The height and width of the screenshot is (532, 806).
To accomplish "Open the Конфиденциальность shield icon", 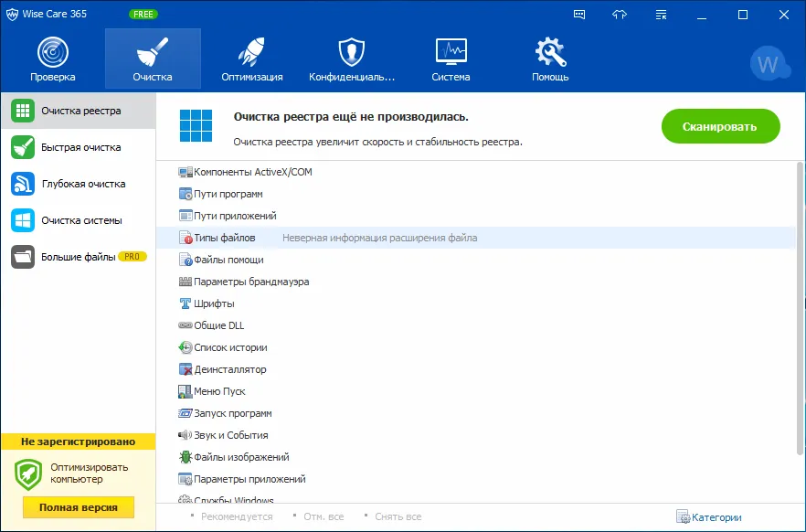I will (x=351, y=52).
